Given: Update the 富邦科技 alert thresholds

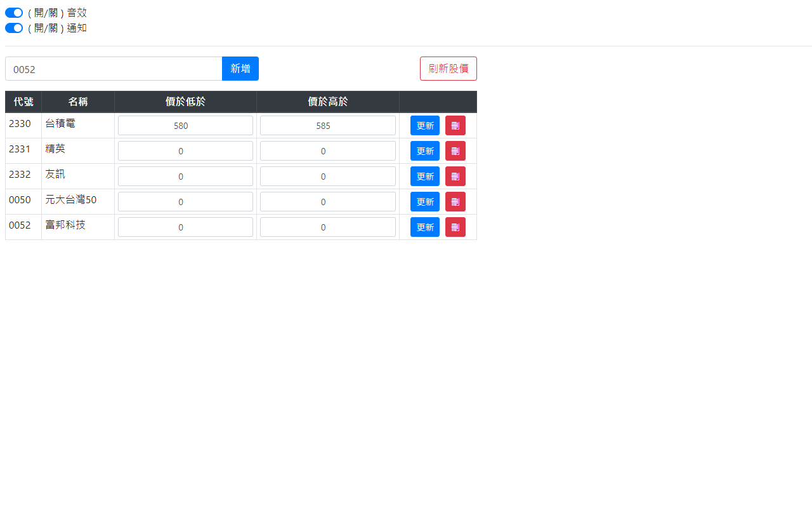Looking at the screenshot, I should point(424,227).
